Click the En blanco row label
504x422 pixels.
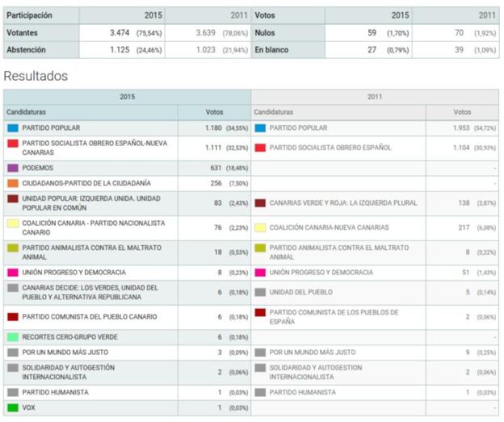[x=272, y=50]
